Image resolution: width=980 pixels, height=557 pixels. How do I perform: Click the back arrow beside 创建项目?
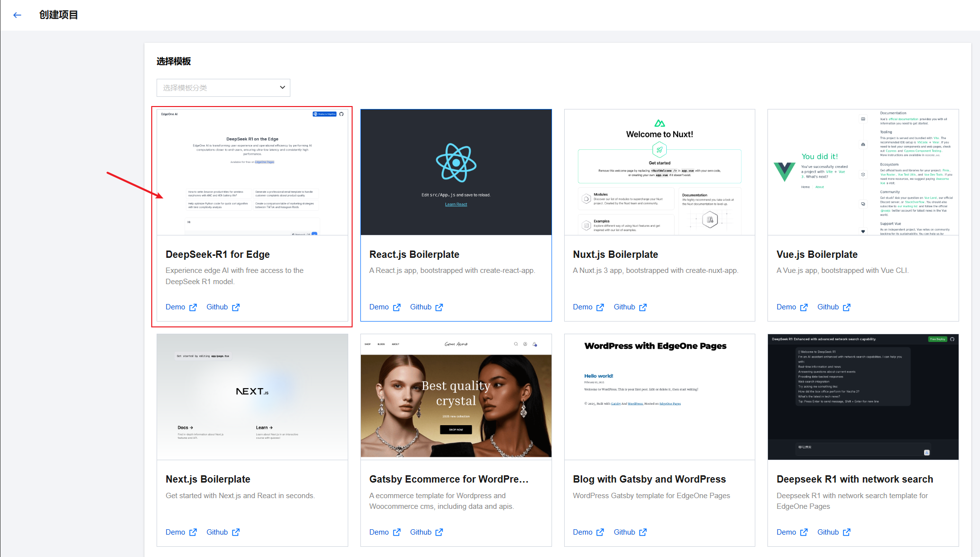(x=17, y=15)
